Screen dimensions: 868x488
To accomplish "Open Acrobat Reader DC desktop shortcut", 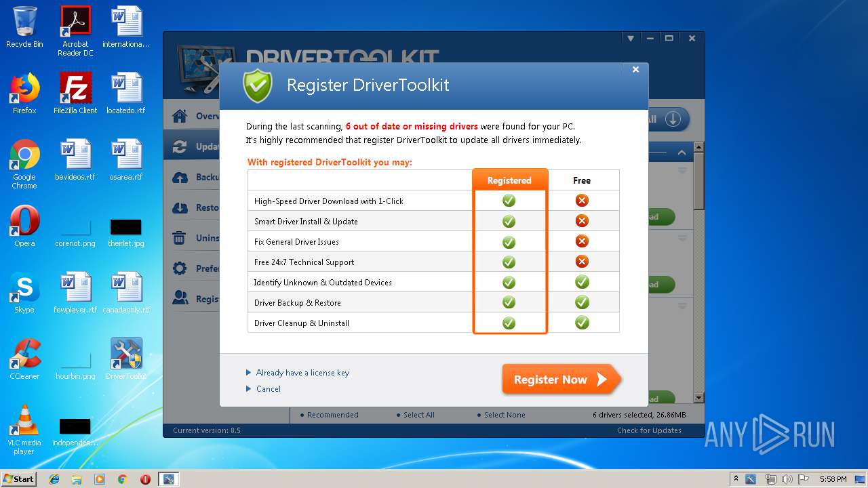I will point(75,31).
